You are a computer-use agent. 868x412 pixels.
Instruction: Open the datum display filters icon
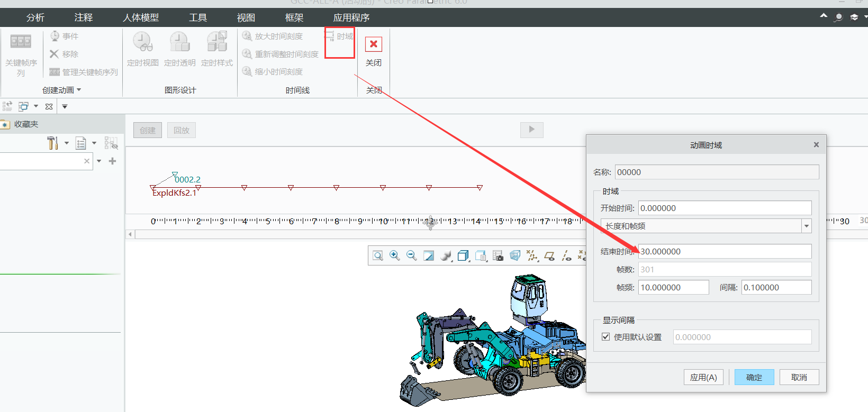tap(532, 256)
